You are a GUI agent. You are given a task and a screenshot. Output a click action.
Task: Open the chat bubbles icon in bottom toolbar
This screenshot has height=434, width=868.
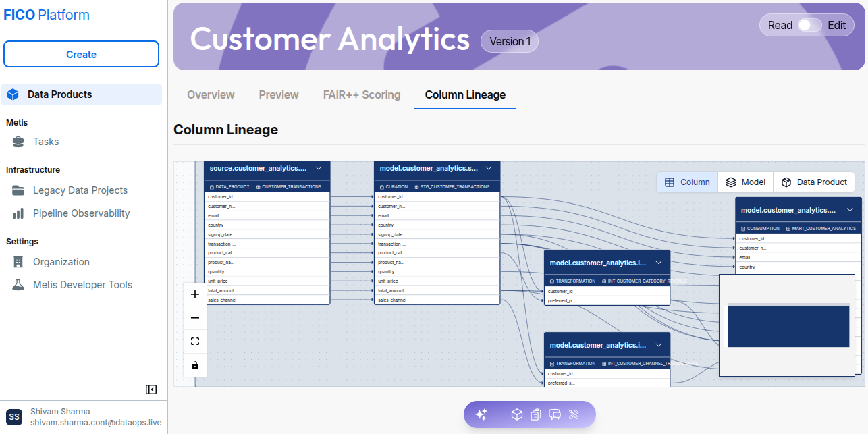pos(555,414)
